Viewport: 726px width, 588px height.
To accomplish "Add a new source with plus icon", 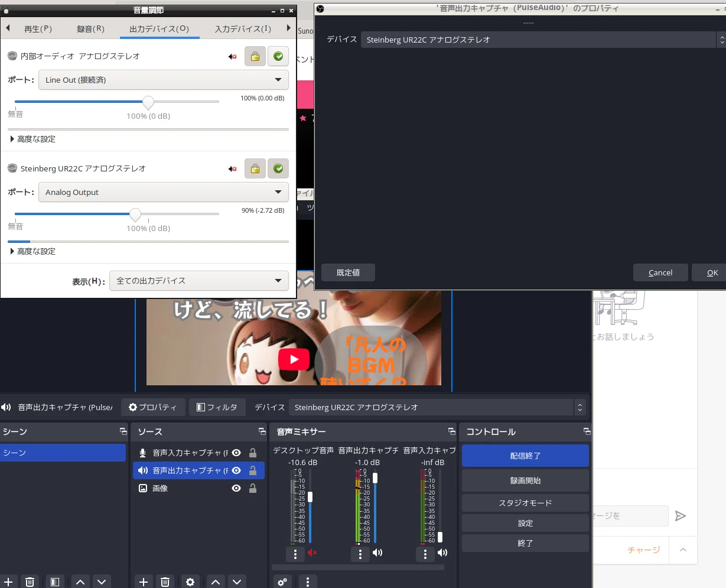I will point(144,582).
